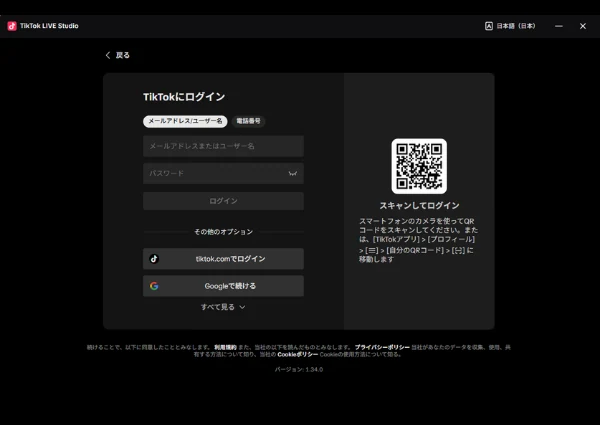Click the language icon beside 日本語
The height and width of the screenshot is (425, 600).
click(x=489, y=26)
